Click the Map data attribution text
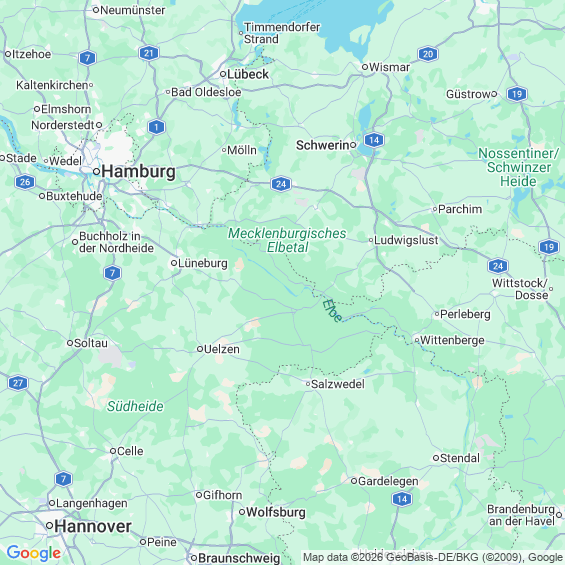The width and height of the screenshot is (565, 565). click(x=433, y=557)
